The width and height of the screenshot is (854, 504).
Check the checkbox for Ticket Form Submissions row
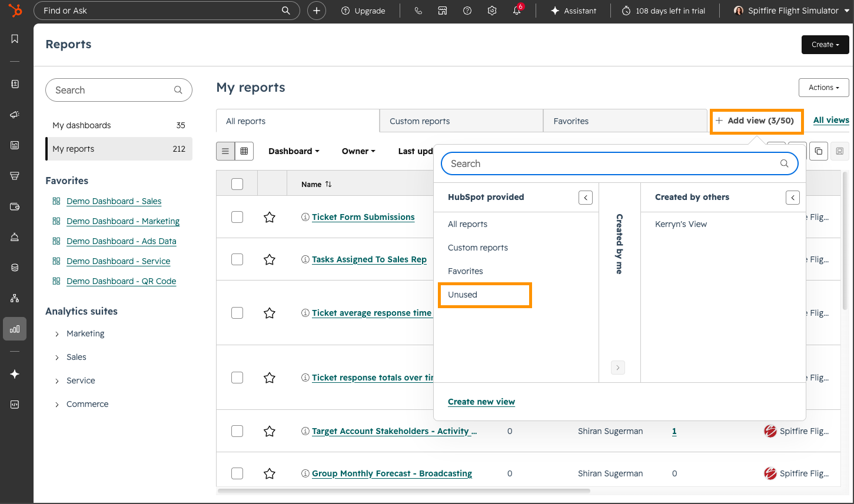[237, 216]
